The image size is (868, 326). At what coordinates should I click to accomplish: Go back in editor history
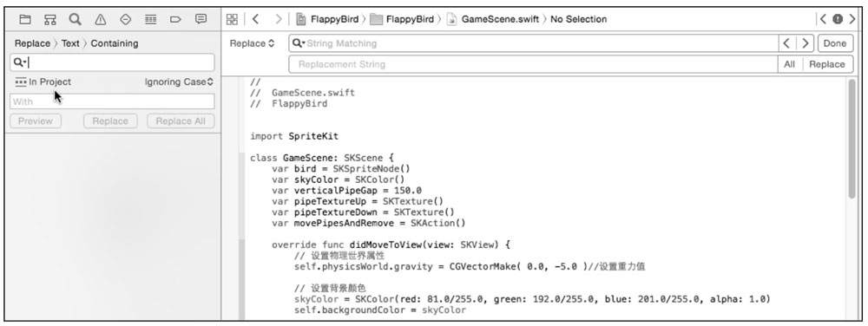pos(255,19)
